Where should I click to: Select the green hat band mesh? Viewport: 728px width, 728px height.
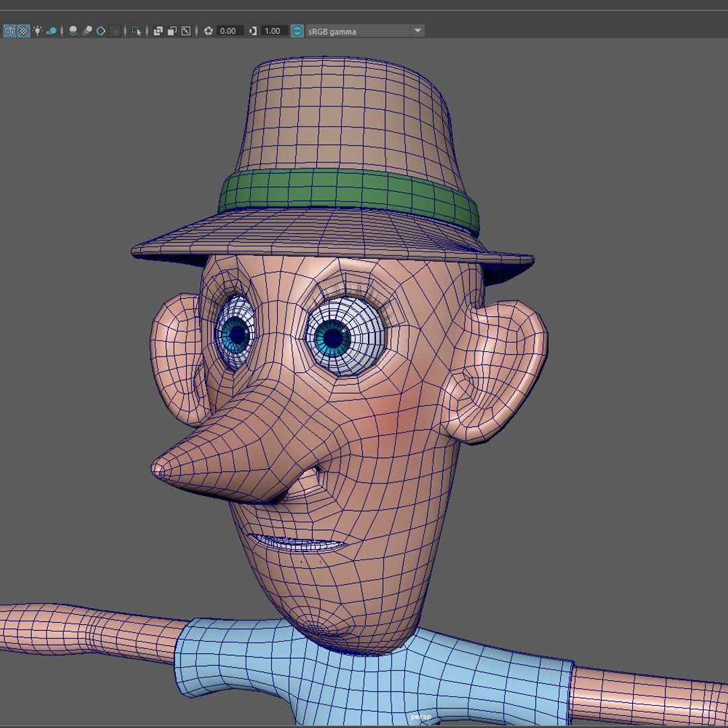click(337, 190)
